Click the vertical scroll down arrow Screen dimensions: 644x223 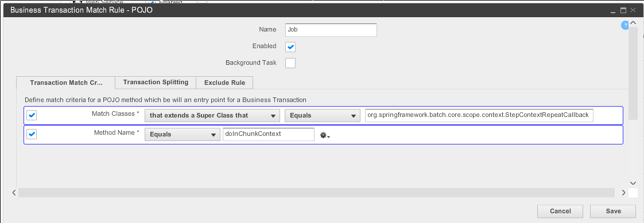(633, 183)
